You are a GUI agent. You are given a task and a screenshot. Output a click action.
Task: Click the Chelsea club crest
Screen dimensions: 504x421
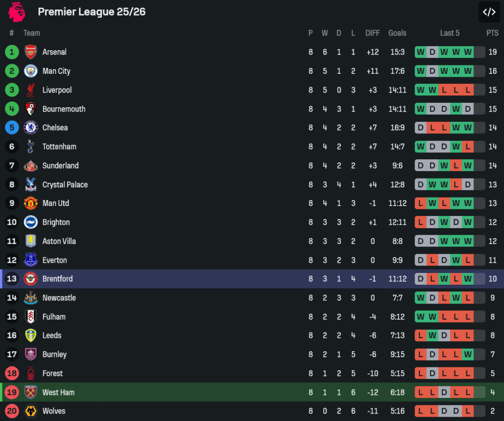point(31,128)
